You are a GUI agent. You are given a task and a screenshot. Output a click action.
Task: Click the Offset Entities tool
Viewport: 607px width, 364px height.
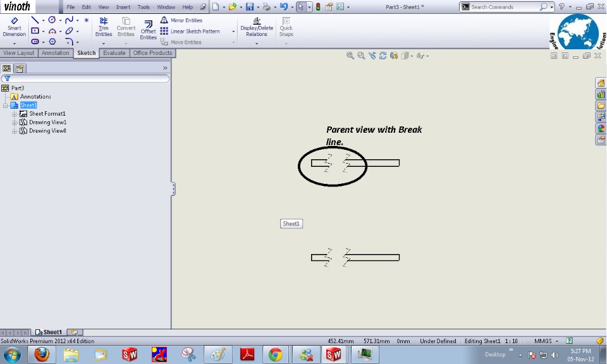148,30
